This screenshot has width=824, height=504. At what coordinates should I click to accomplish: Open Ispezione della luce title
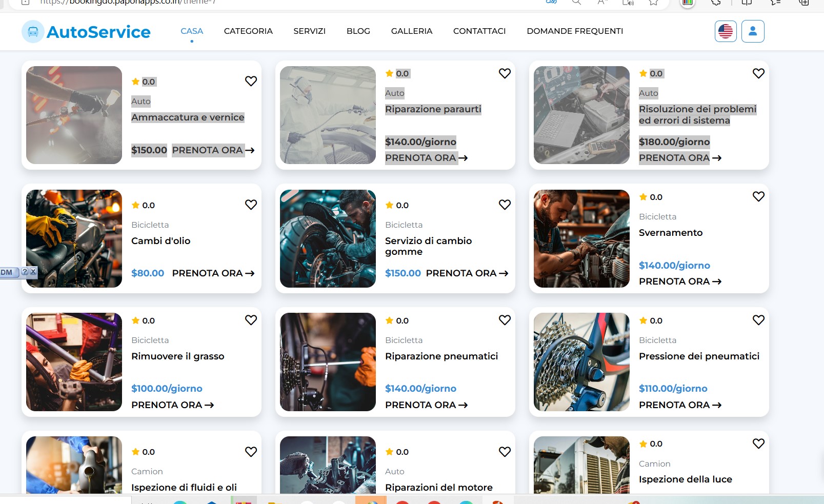tap(686, 479)
